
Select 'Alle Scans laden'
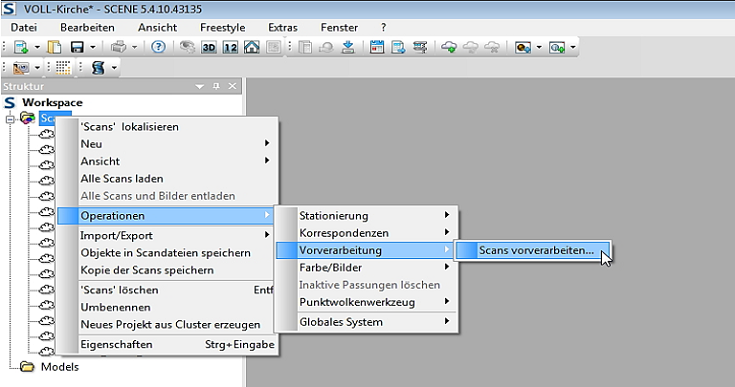coord(166,179)
